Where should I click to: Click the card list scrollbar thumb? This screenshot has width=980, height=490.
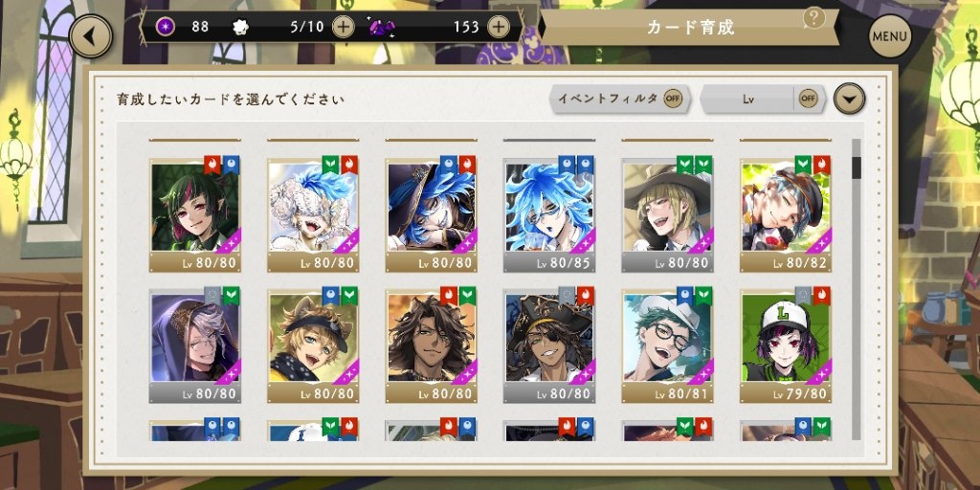(857, 167)
